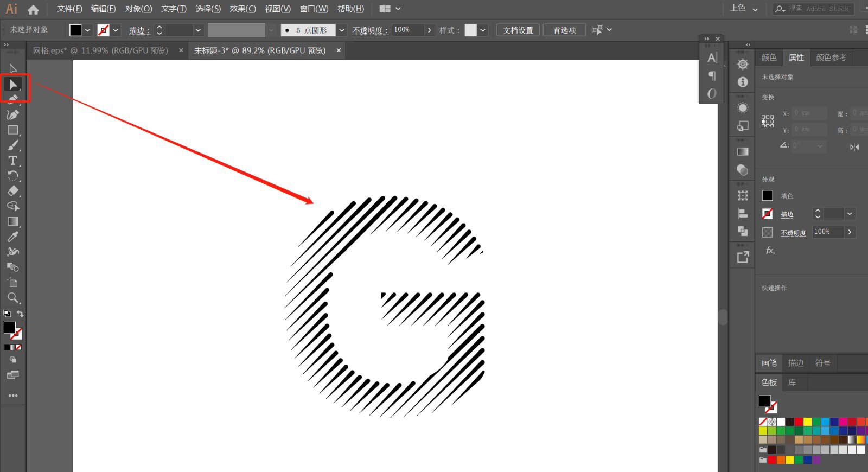Open stroke weight dropdown in Properties panel
The image size is (868, 472).
click(x=850, y=214)
